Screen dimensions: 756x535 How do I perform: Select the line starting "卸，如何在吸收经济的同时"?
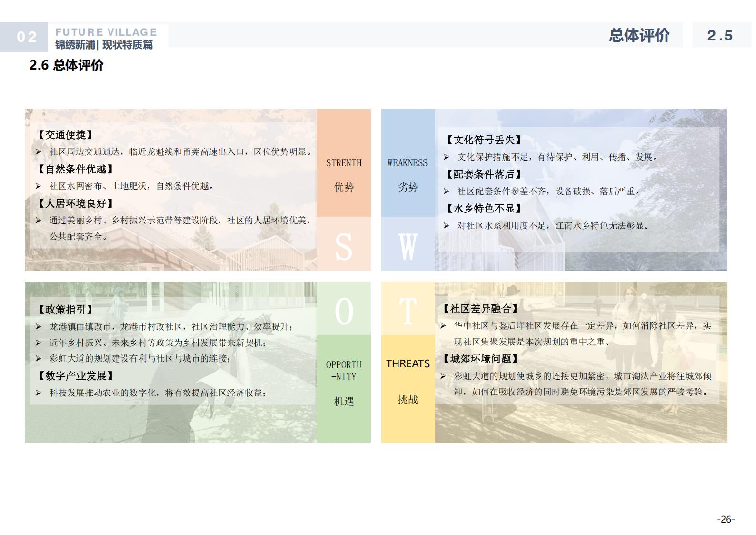[583, 392]
